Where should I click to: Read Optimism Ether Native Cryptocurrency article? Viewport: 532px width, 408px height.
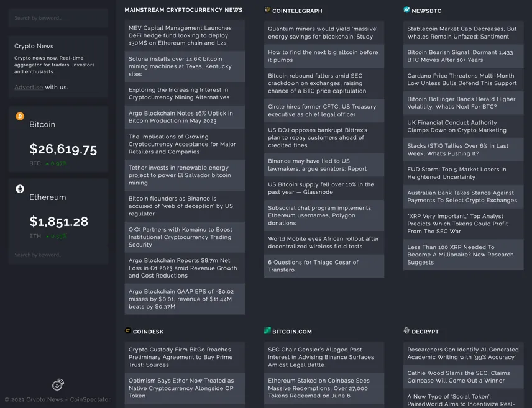pyautogui.click(x=185, y=388)
